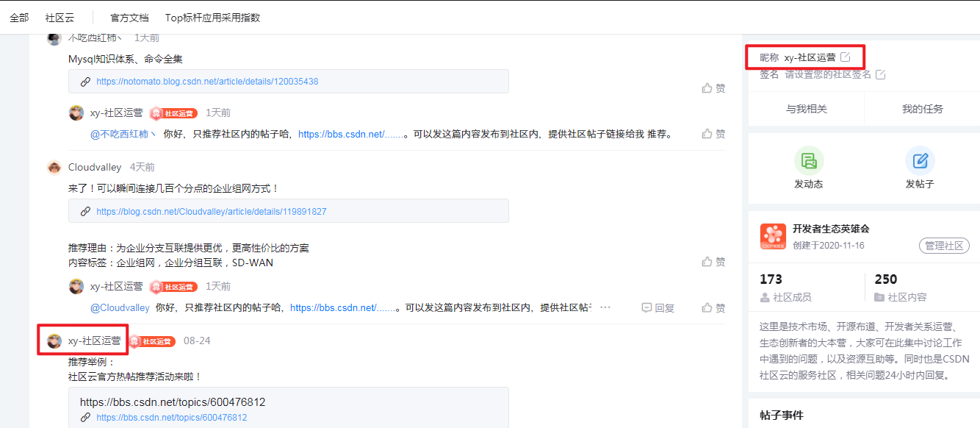Like reply to @Cloudvalley
This screenshot has height=428, width=980.
tap(713, 307)
